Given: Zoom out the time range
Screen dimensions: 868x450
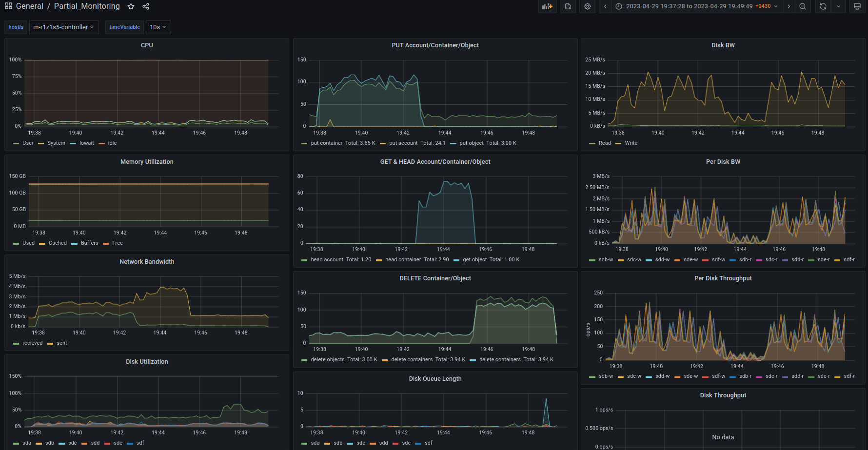Looking at the screenshot, I should 803,6.
